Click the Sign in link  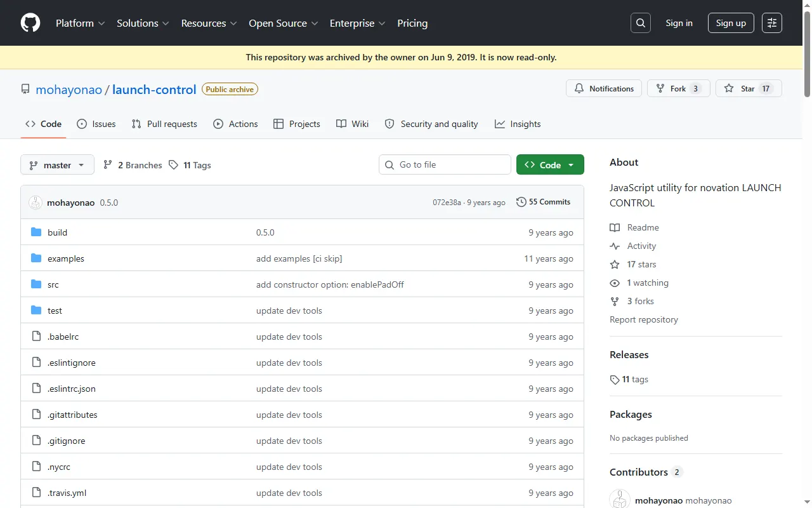point(679,23)
